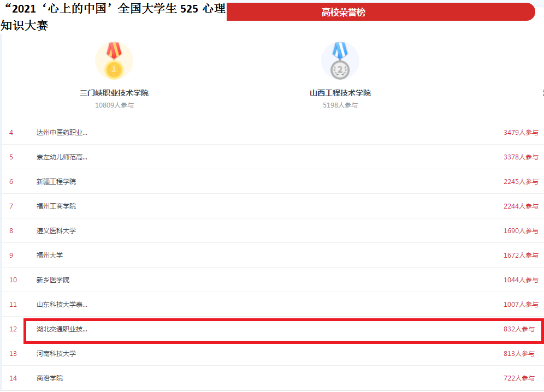Click the gold first-place medal icon
544x392 pixels.
pyautogui.click(x=114, y=61)
